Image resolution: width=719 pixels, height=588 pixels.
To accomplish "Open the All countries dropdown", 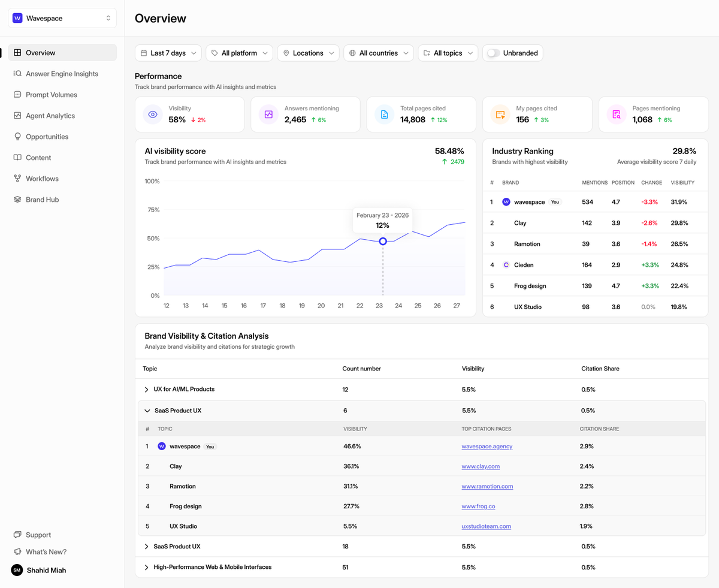I will point(379,53).
